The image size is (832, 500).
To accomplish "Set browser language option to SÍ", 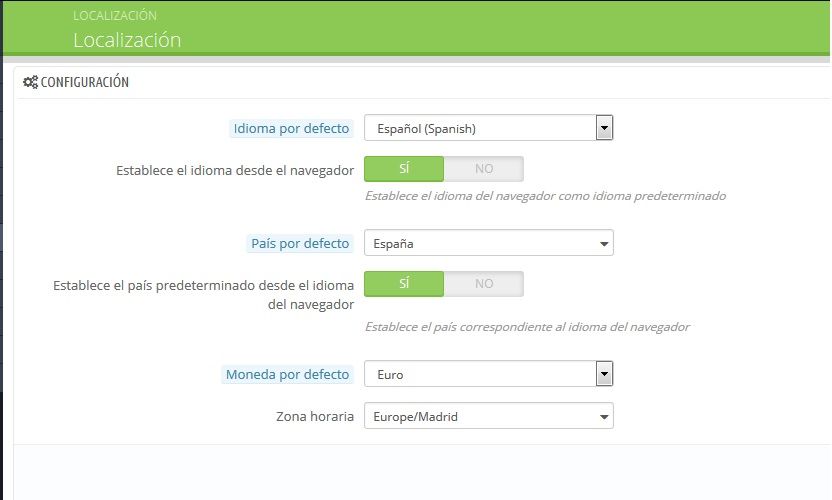I will (404, 169).
